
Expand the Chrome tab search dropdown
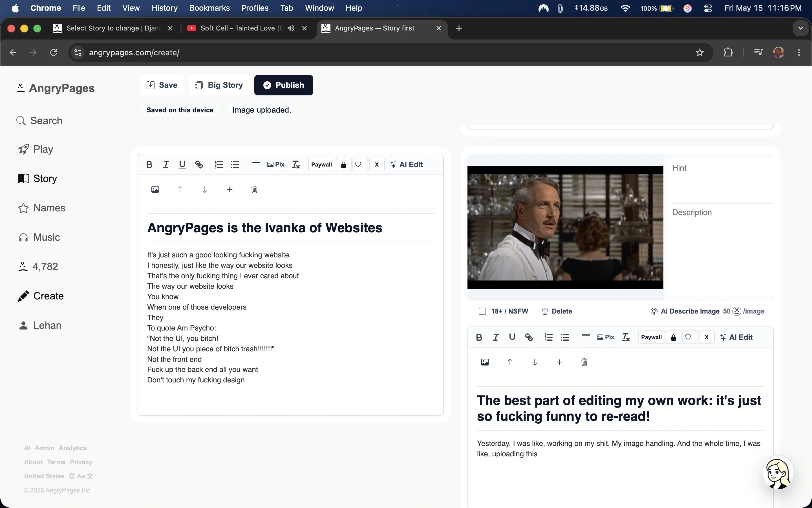click(x=801, y=28)
